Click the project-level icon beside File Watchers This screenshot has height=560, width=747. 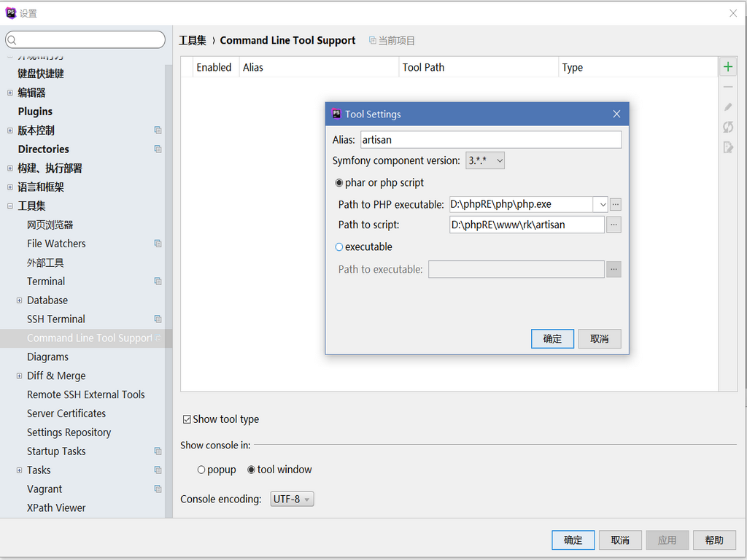pyautogui.click(x=158, y=244)
